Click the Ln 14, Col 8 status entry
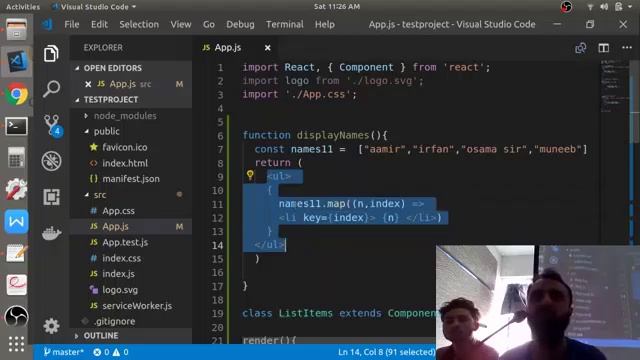640x360 pixels. pyautogui.click(x=387, y=352)
